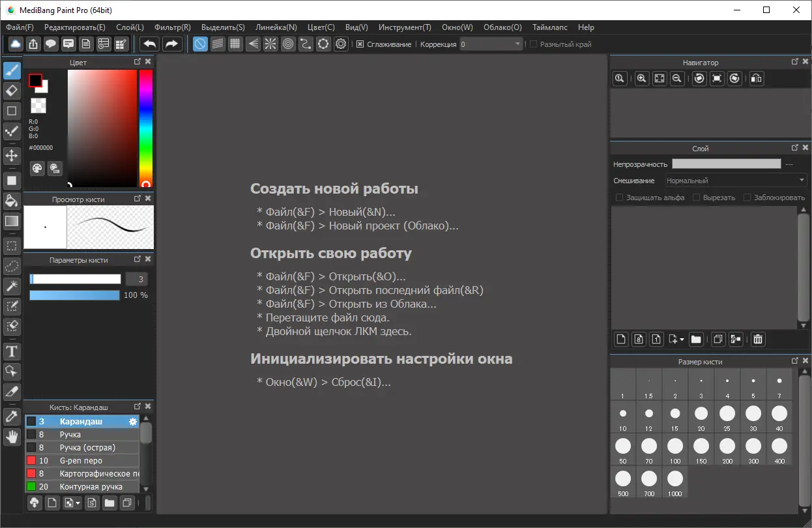The width and height of the screenshot is (812, 528).
Task: Select the Magic Wand tool
Action: [x=12, y=286]
